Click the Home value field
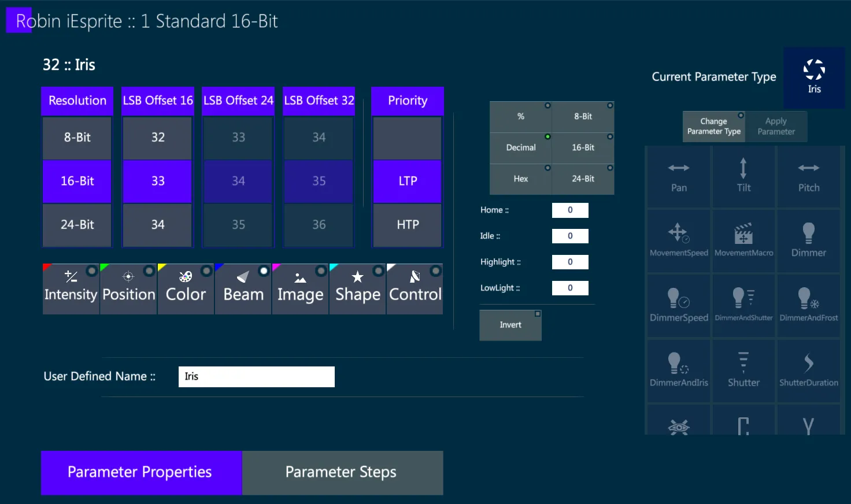851x504 pixels. 570,210
